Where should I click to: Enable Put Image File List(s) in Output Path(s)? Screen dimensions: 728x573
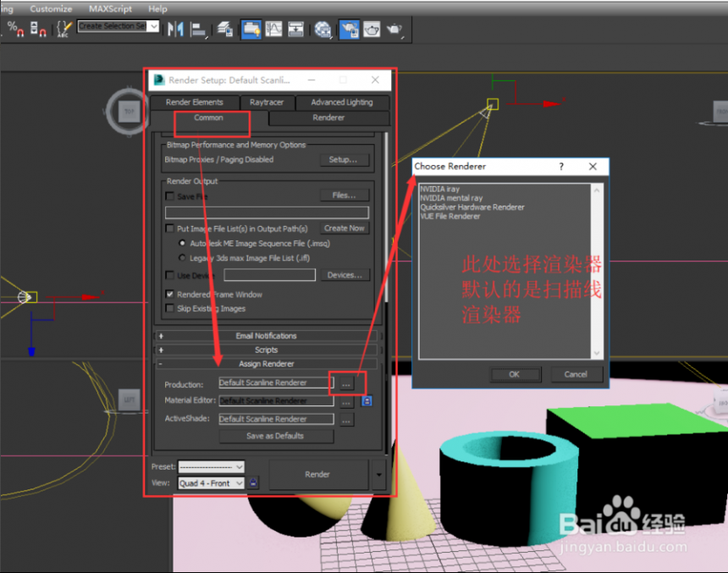(170, 229)
